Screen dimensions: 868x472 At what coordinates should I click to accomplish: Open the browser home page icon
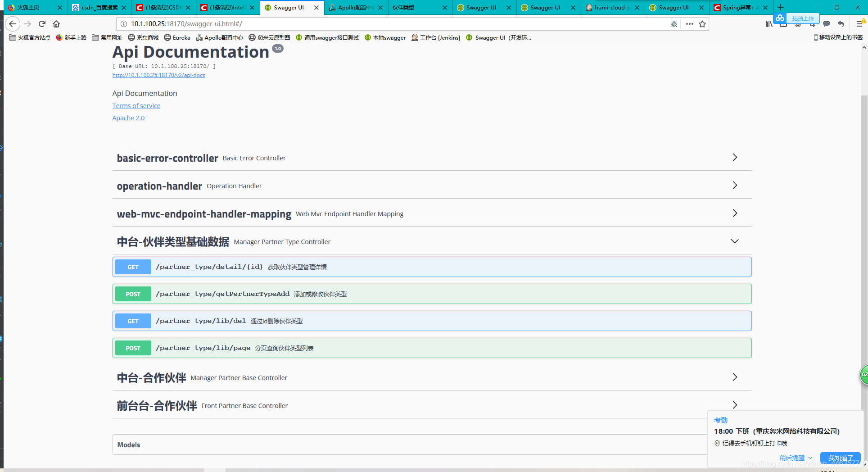coord(56,24)
